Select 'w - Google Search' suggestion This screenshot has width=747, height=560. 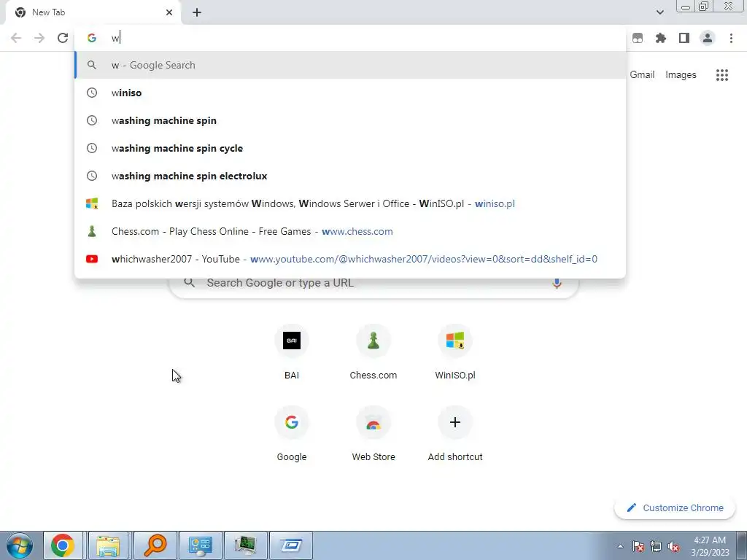[x=350, y=65]
